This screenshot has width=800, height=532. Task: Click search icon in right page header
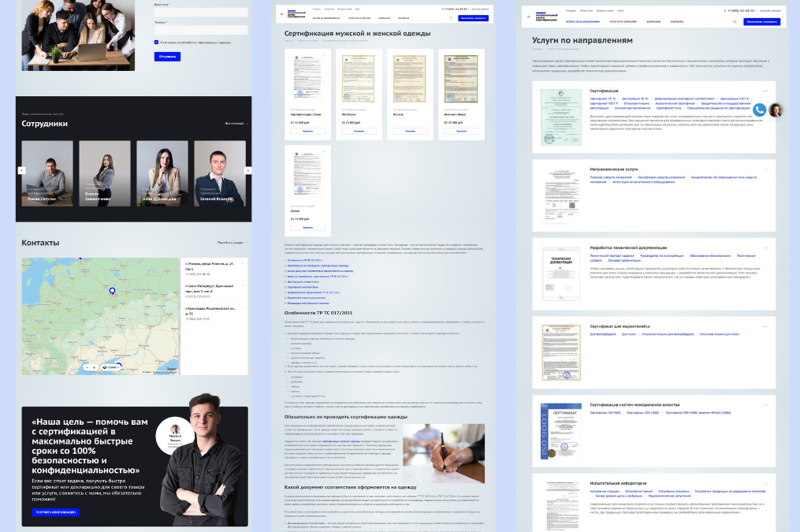coord(735,22)
